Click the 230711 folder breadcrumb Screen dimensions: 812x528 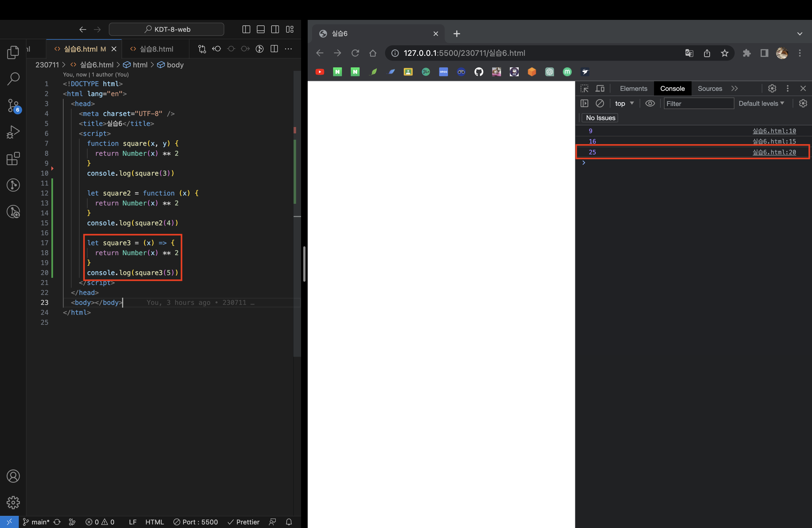pos(47,65)
